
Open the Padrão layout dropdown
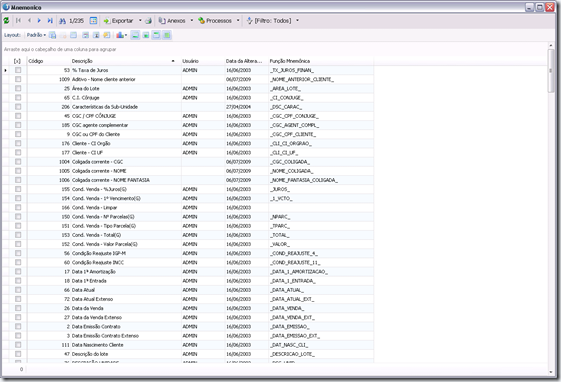36,35
